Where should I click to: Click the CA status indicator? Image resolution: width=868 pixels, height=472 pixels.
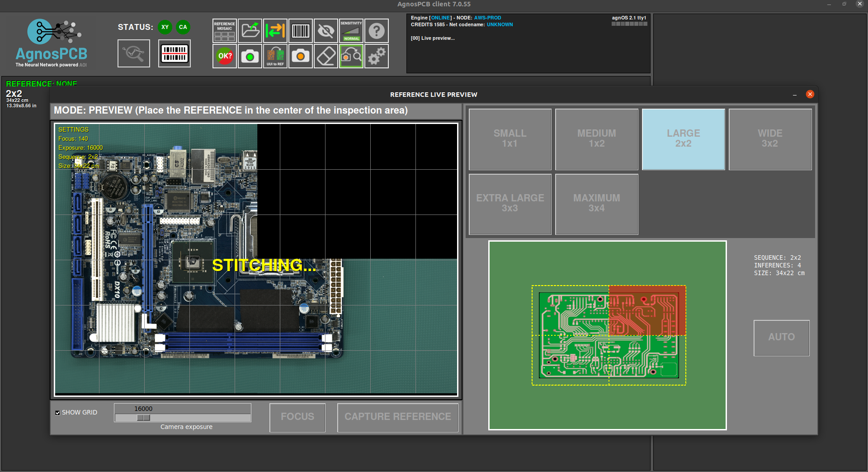(183, 27)
